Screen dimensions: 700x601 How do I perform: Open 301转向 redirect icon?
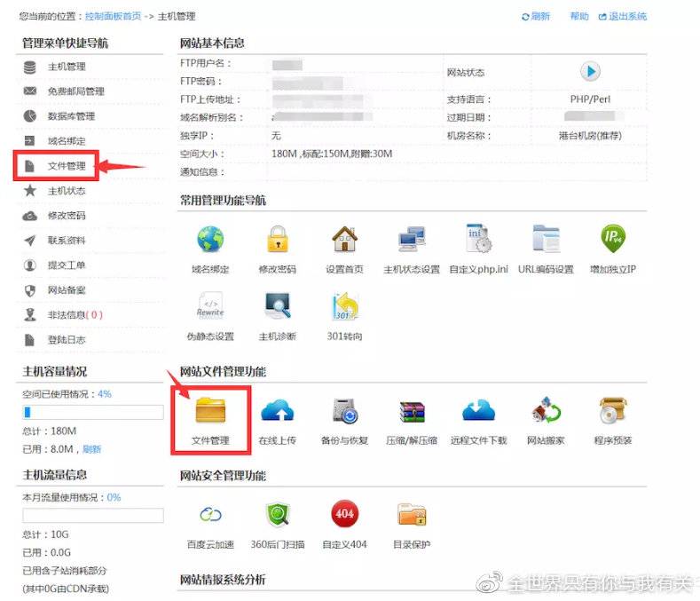[x=344, y=306]
